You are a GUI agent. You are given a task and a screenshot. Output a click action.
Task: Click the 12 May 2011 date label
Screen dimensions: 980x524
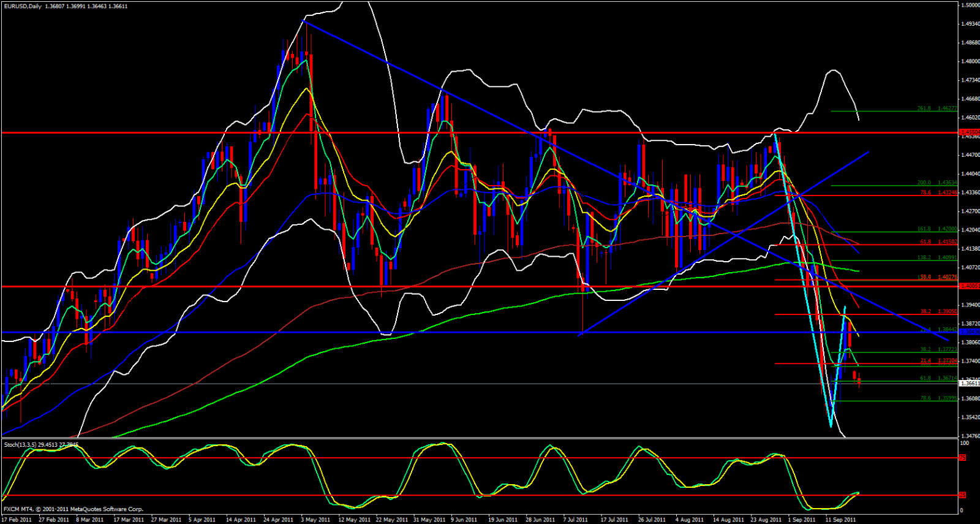(353, 520)
